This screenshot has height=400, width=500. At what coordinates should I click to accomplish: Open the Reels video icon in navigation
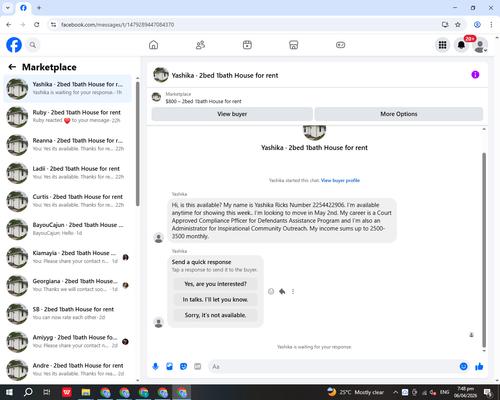(247, 45)
